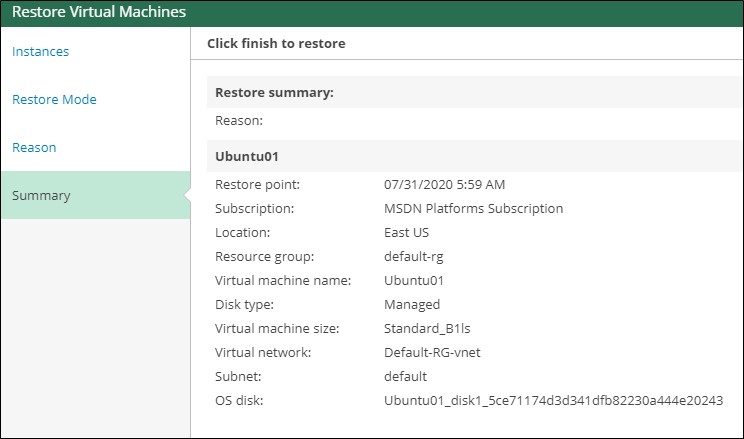Switch to the Reason step

34,147
